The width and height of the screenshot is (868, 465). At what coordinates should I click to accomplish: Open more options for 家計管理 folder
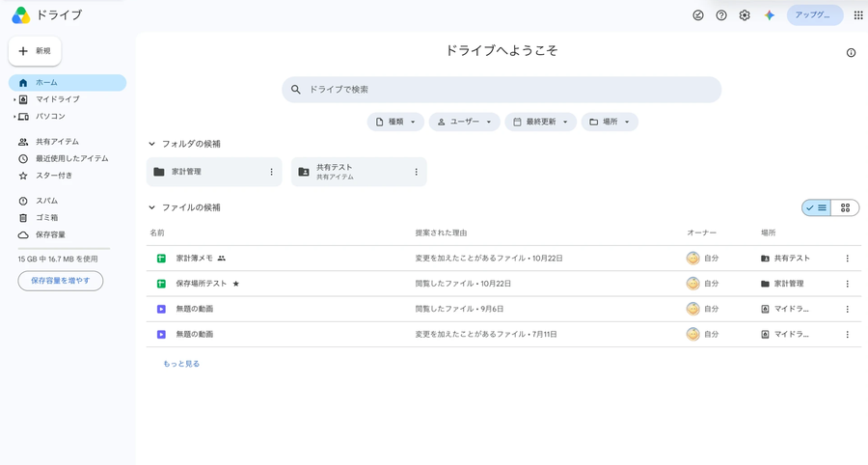tap(271, 172)
